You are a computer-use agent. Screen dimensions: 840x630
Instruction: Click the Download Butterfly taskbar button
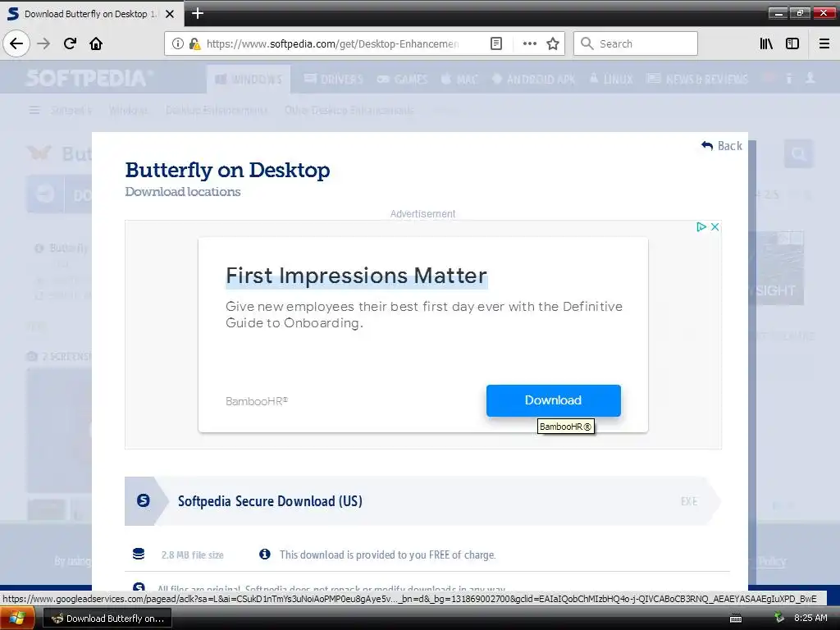(107, 619)
